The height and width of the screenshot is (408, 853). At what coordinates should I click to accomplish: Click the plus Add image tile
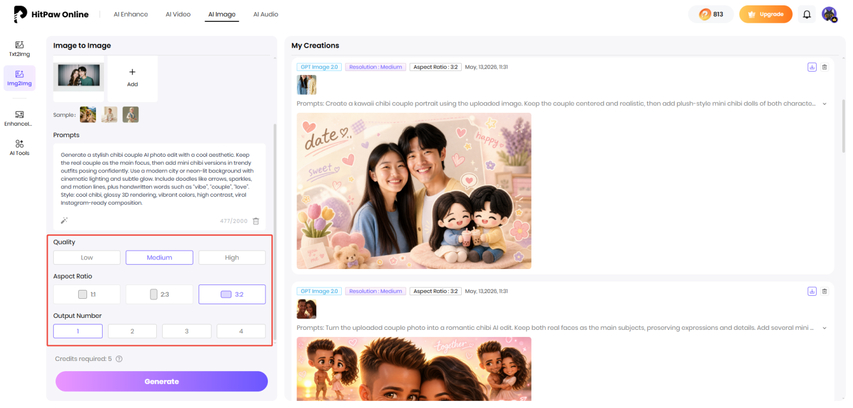click(x=132, y=78)
